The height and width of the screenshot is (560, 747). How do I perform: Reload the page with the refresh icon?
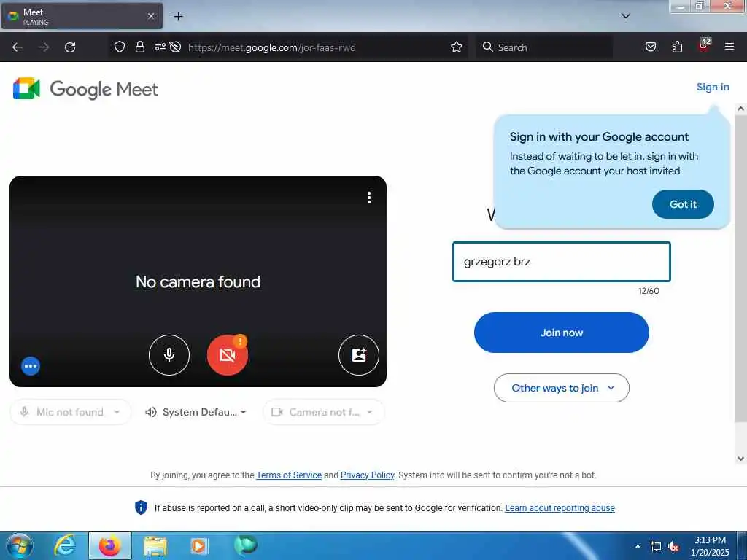click(70, 47)
